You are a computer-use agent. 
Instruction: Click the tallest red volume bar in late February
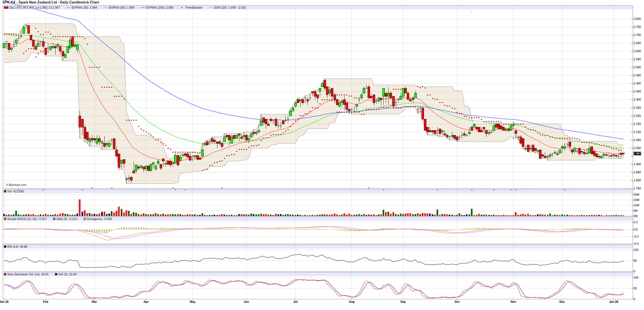(x=80, y=208)
